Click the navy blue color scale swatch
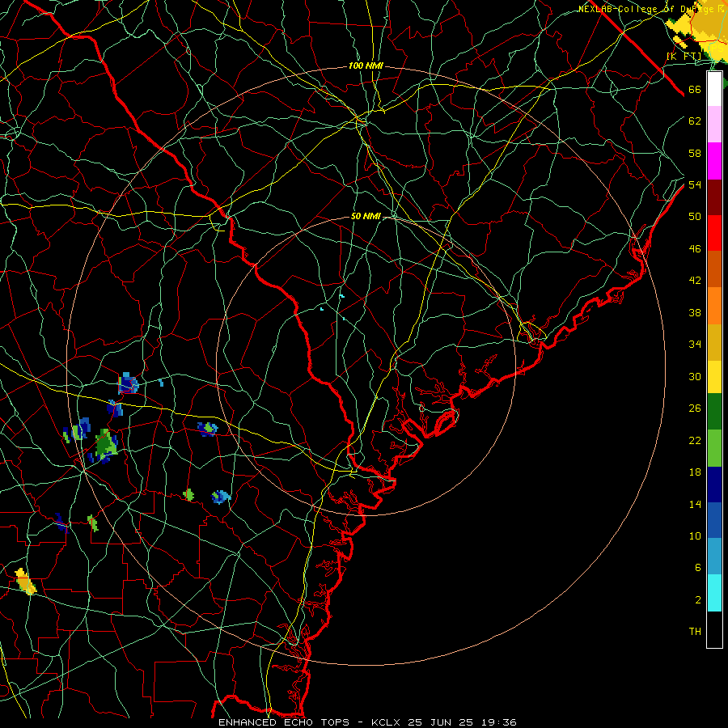728x728 pixels. (714, 485)
